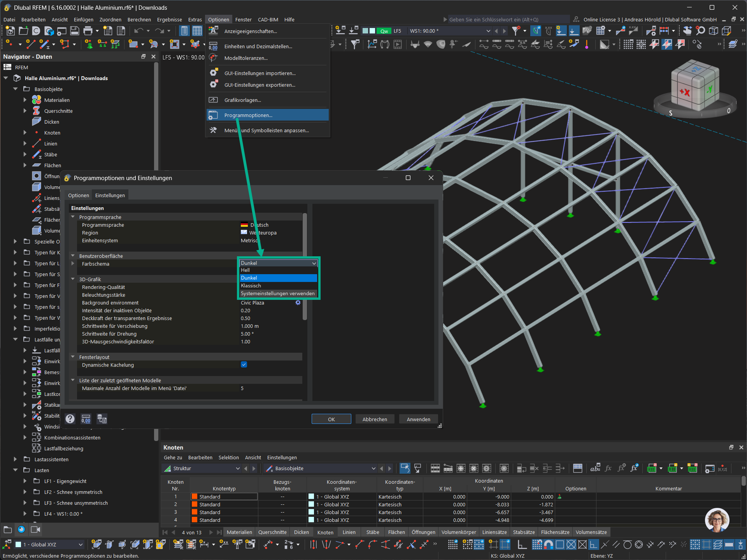This screenshot has width=747, height=560.
Task: Open the Berechnen menu
Action: click(139, 19)
